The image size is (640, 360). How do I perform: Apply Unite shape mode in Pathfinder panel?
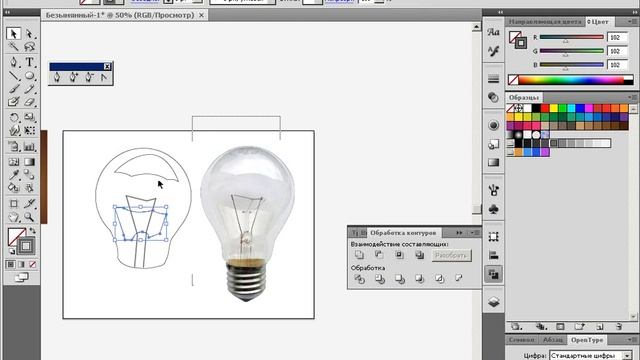point(359,255)
